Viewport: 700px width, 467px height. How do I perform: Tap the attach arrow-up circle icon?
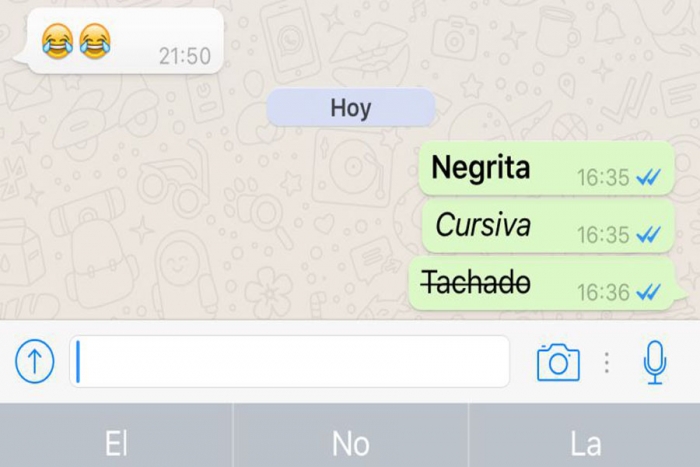35,361
